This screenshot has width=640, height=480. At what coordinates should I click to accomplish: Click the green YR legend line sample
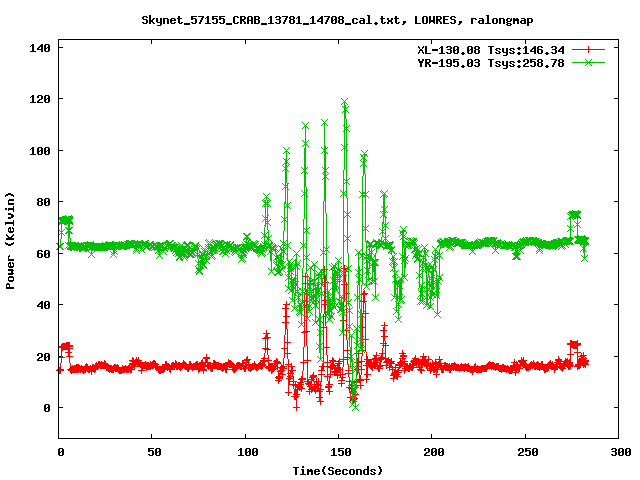click(588, 63)
